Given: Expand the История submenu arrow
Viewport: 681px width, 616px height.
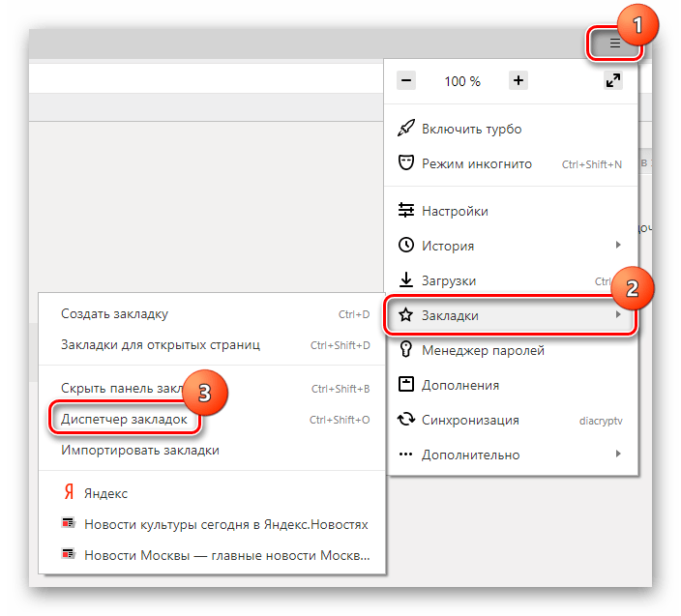Looking at the screenshot, I should pyautogui.click(x=618, y=245).
